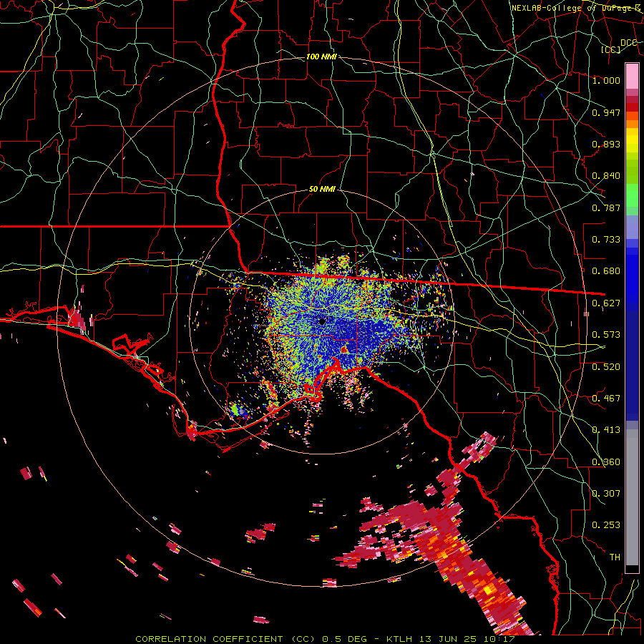
Task: Pick the gray segment of the color bar
Action: click(632, 497)
